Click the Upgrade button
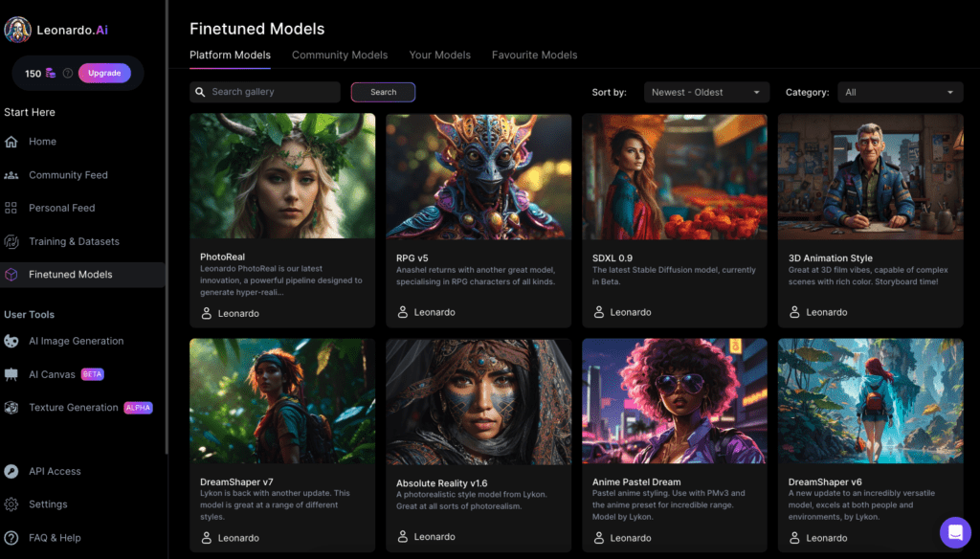The height and width of the screenshot is (559, 980). tap(104, 73)
